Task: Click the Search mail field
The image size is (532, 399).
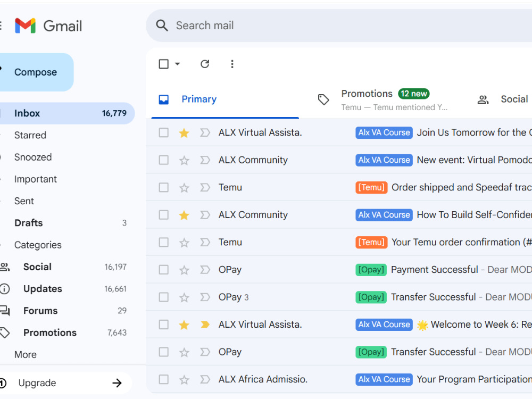Action: pos(339,26)
